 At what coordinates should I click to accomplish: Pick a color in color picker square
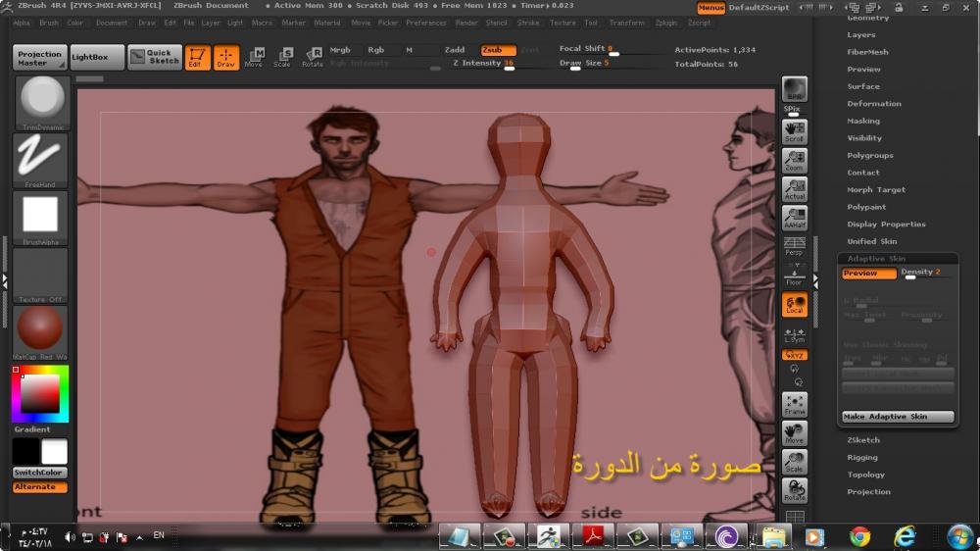click(x=40, y=394)
